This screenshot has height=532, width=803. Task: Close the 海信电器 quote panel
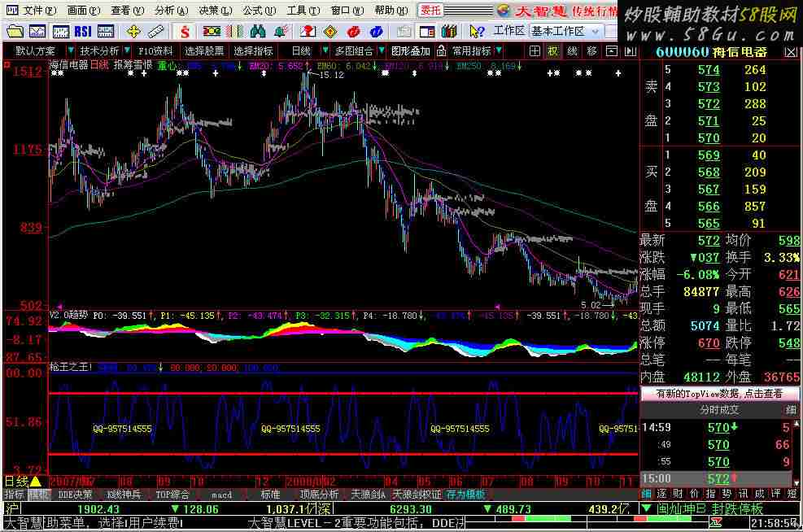790,52
